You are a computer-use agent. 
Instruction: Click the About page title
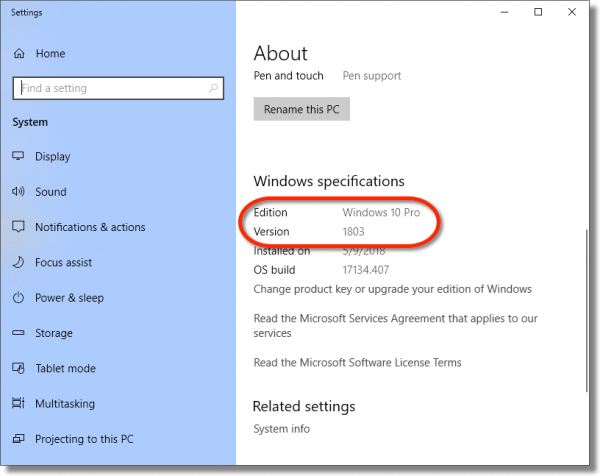click(280, 53)
